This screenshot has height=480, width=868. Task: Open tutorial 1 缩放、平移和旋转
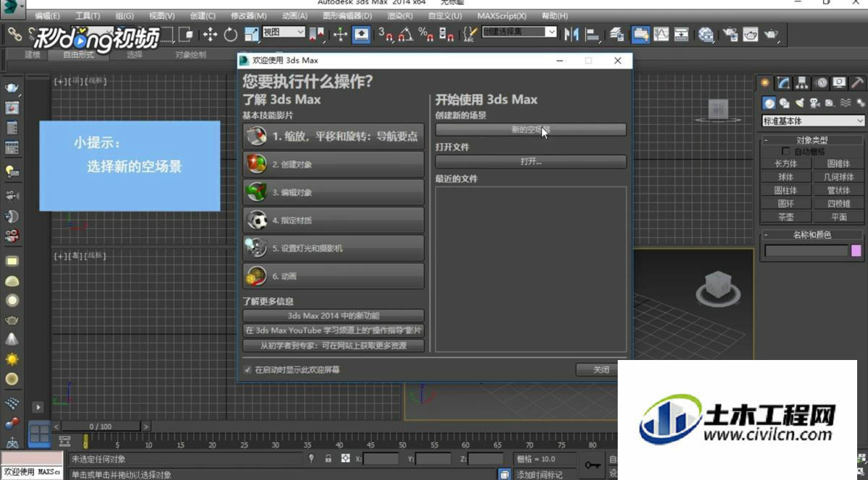point(333,136)
